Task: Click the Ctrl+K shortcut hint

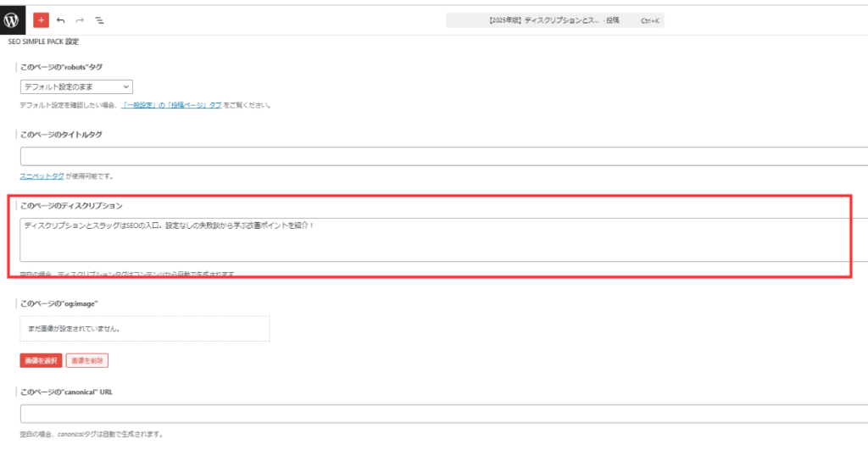Action: pyautogui.click(x=652, y=19)
